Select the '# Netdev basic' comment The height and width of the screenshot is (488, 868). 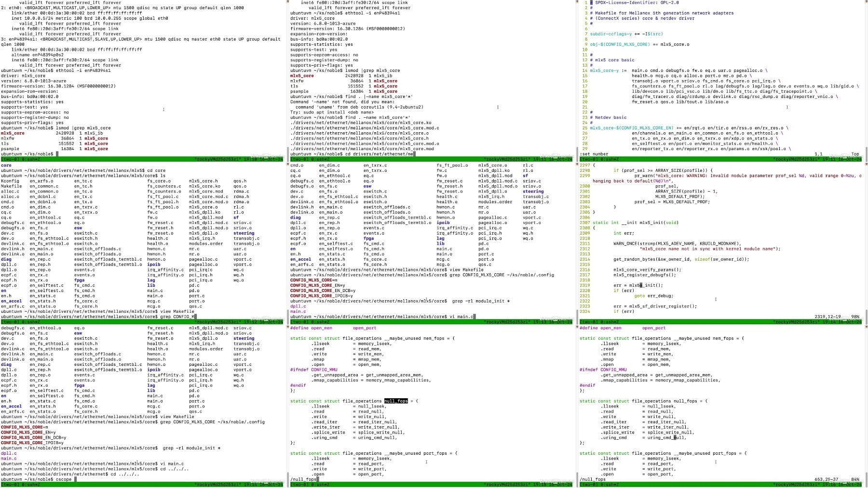(x=608, y=117)
